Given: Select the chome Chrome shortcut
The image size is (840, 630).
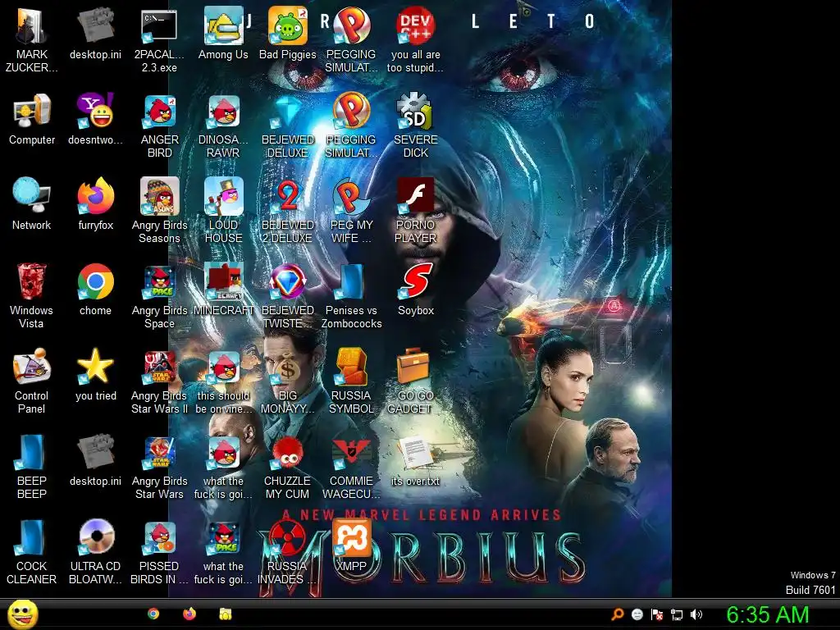Looking at the screenshot, I should [x=95, y=289].
